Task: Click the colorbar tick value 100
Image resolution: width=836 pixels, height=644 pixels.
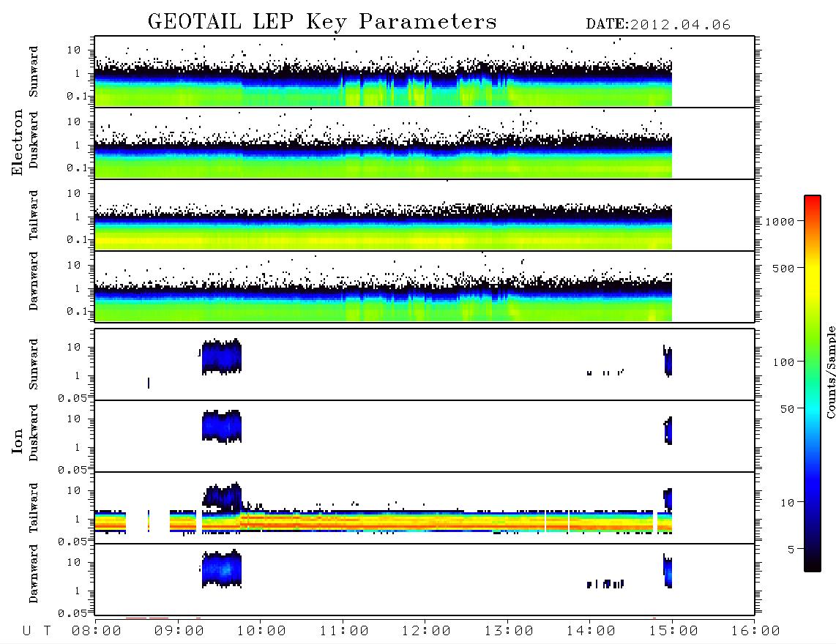Action: tap(784, 362)
